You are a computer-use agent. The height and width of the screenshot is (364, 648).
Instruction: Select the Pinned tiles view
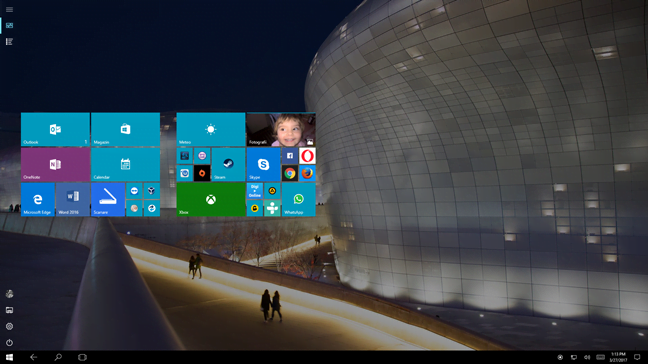9,26
